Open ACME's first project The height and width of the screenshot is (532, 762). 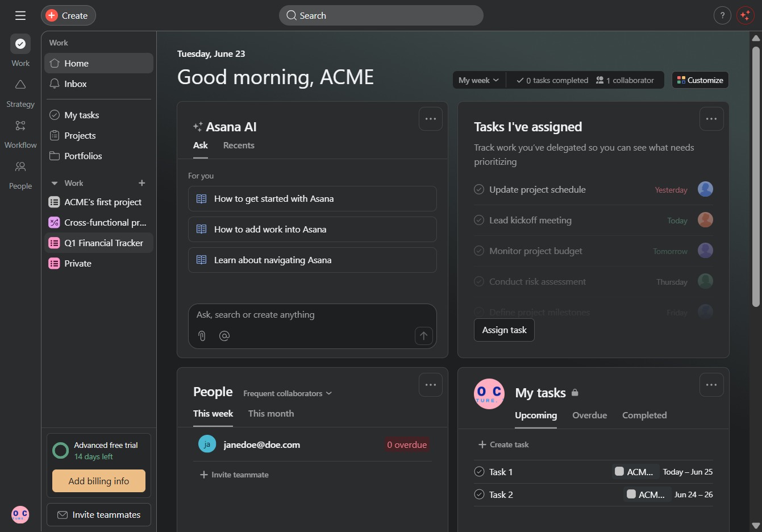[99, 202]
